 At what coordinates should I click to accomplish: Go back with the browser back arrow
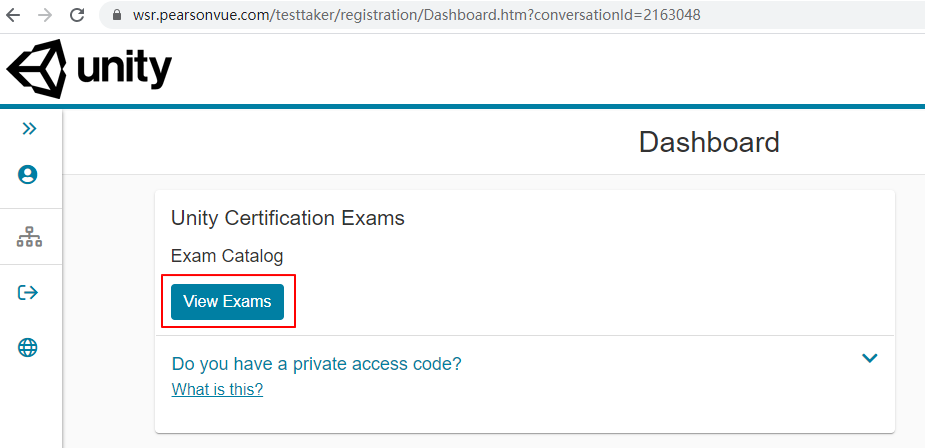point(12,16)
